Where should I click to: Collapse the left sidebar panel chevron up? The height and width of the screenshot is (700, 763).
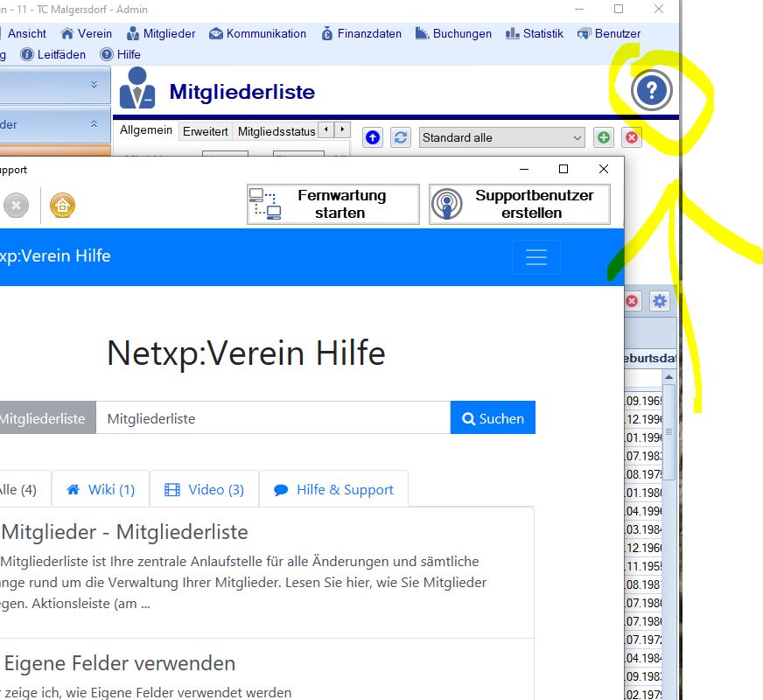(94, 124)
